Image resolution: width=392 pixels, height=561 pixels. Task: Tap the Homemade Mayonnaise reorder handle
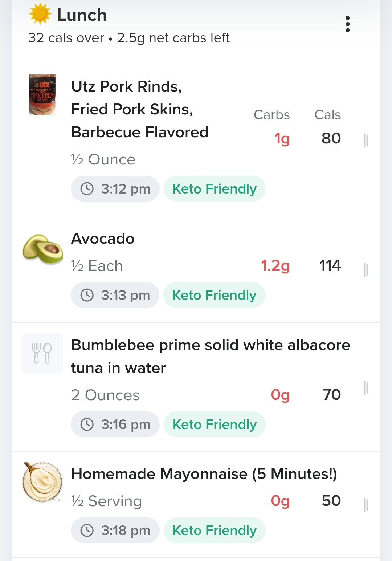coord(366,505)
